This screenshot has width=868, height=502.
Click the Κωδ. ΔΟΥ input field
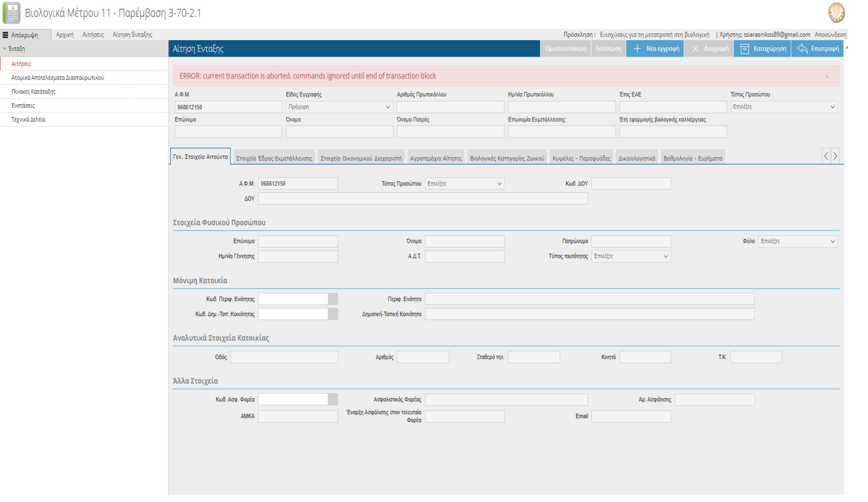(x=631, y=183)
